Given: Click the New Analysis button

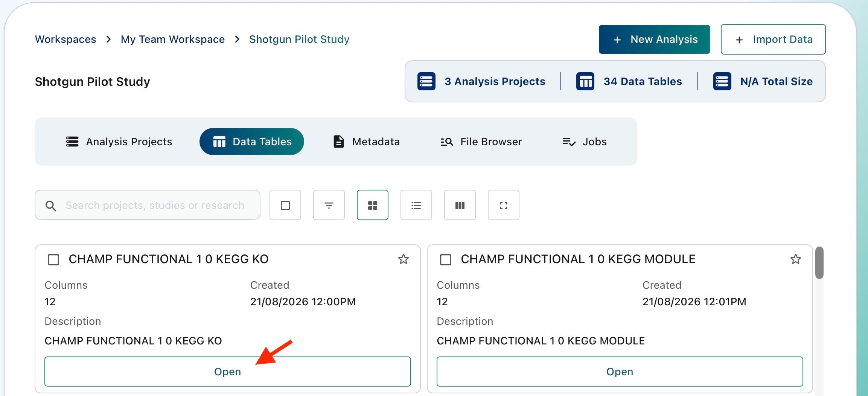Looking at the screenshot, I should (x=655, y=40).
